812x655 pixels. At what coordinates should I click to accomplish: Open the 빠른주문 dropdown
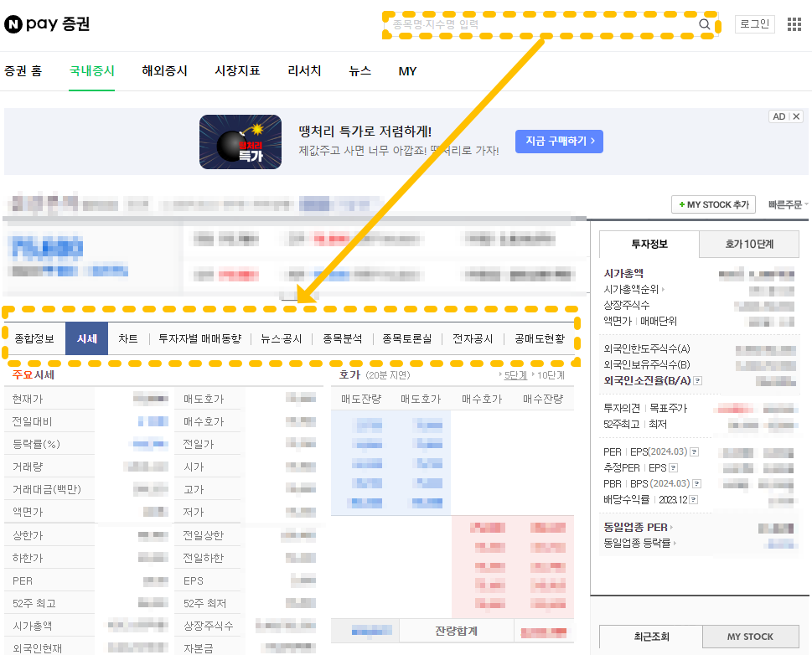788,204
